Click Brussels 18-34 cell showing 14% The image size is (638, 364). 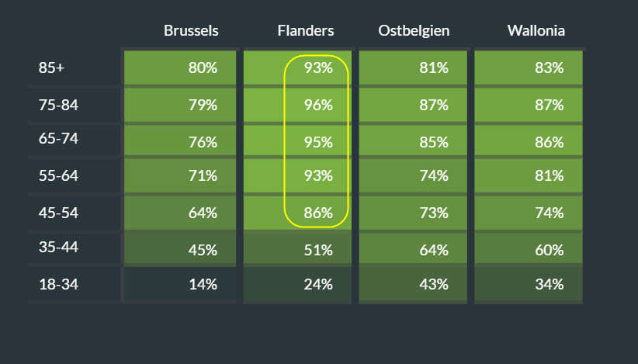[180, 284]
